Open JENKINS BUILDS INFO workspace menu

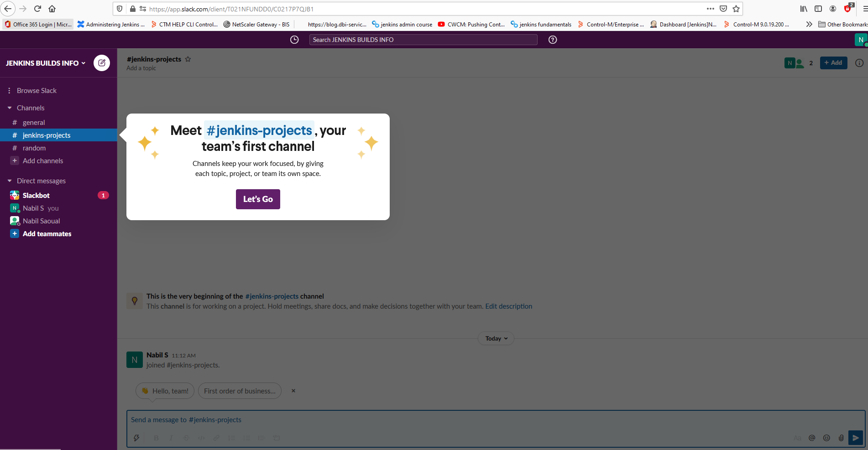tap(46, 63)
